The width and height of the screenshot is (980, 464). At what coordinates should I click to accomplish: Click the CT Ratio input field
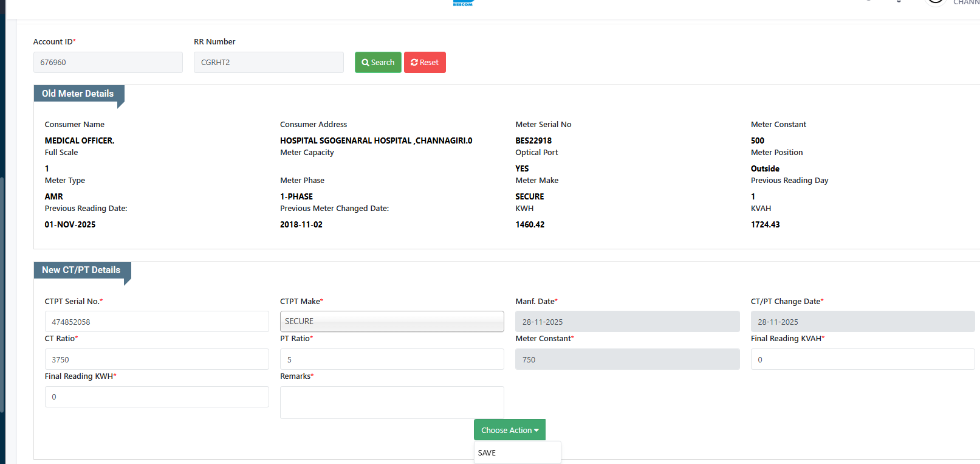coord(157,359)
